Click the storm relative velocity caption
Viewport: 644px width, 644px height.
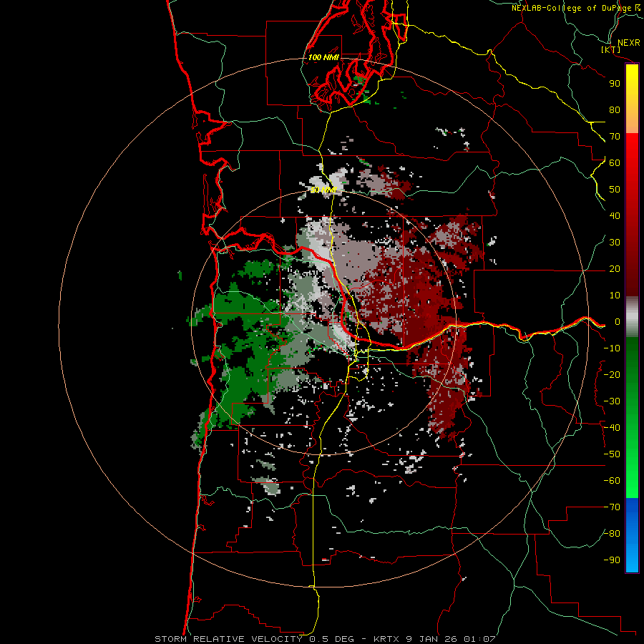(324, 639)
